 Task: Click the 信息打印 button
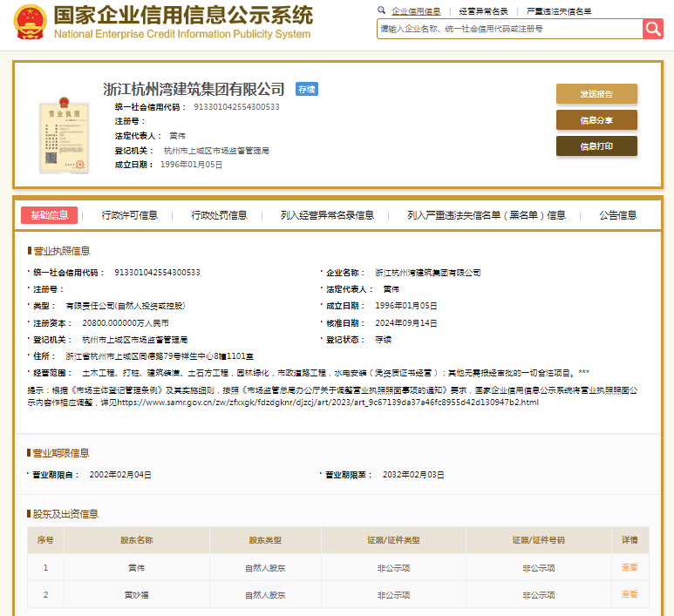click(596, 146)
